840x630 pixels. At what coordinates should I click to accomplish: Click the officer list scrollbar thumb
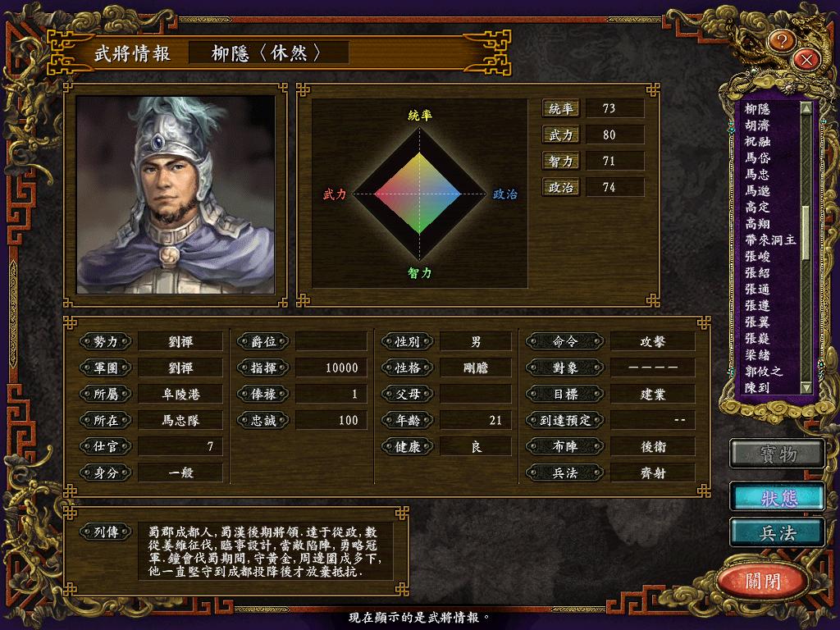[x=806, y=234]
